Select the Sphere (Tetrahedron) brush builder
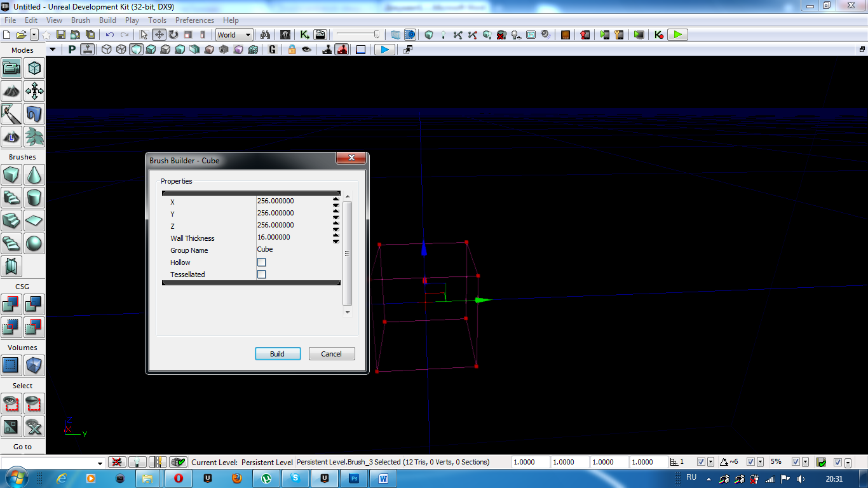The height and width of the screenshot is (488, 868). pyautogui.click(x=34, y=243)
